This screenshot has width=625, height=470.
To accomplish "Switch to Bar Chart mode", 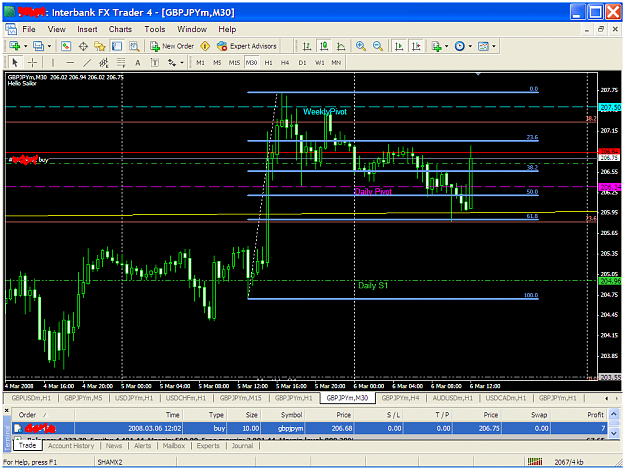I will click(x=307, y=46).
